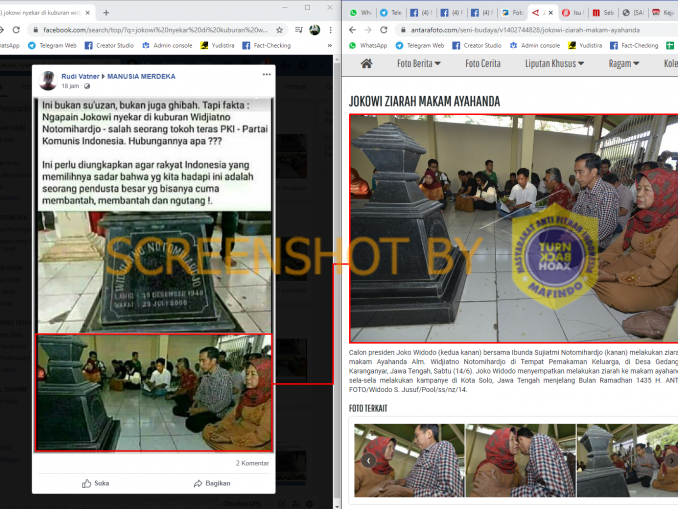The height and width of the screenshot is (509, 678).
Task: Like the post with Suka button
Action: pyautogui.click(x=96, y=483)
